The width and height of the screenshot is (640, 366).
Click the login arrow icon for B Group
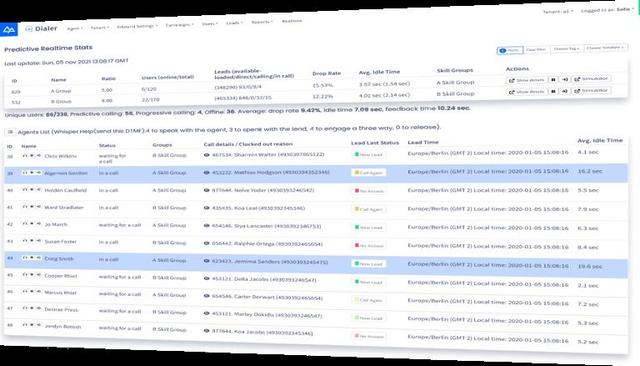point(565,91)
